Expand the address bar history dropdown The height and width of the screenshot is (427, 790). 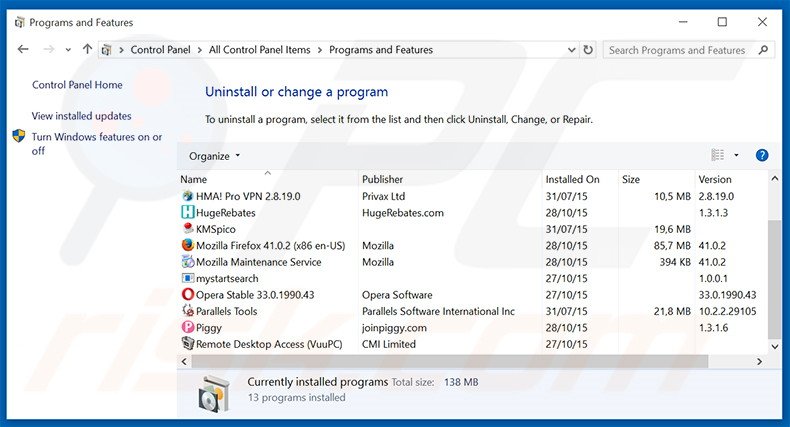pyautogui.click(x=571, y=50)
